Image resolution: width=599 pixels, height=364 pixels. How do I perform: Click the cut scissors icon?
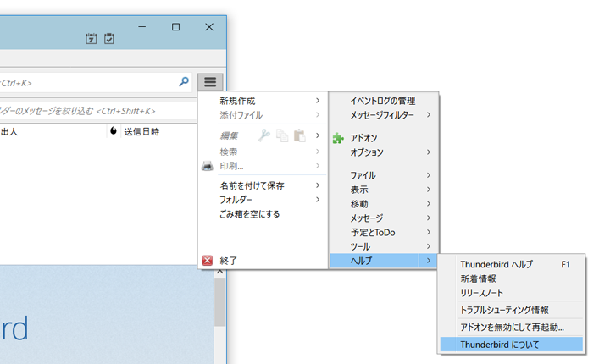264,135
